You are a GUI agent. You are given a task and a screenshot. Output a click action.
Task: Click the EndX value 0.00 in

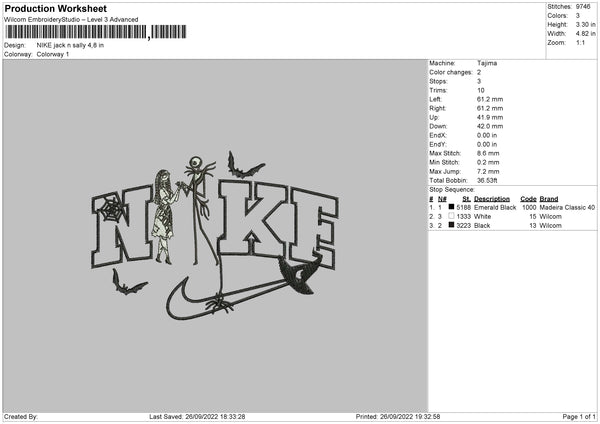(487, 135)
